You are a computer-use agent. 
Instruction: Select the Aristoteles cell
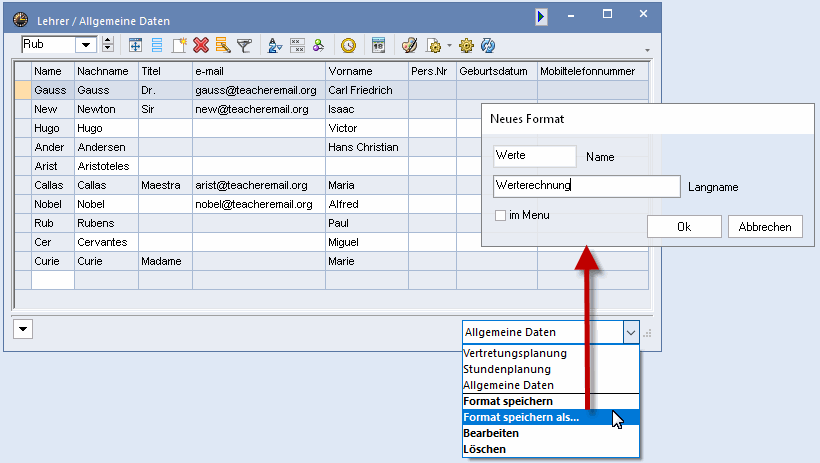pyautogui.click(x=106, y=166)
